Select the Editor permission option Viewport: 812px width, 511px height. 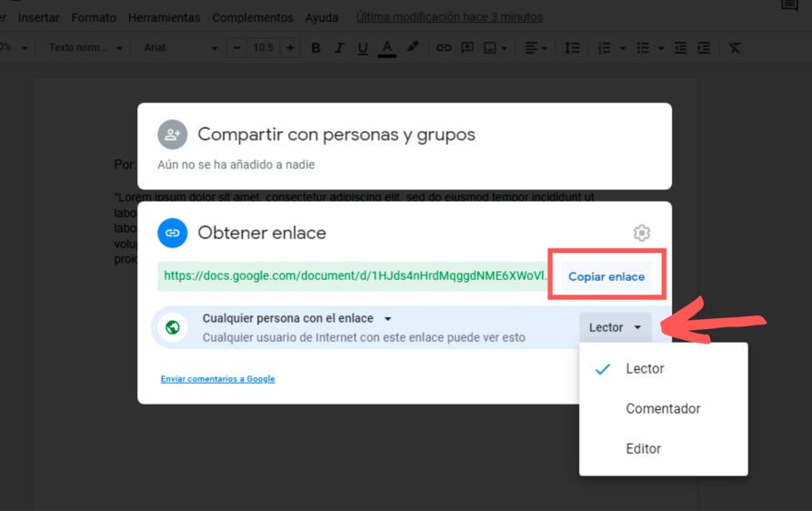tap(643, 449)
